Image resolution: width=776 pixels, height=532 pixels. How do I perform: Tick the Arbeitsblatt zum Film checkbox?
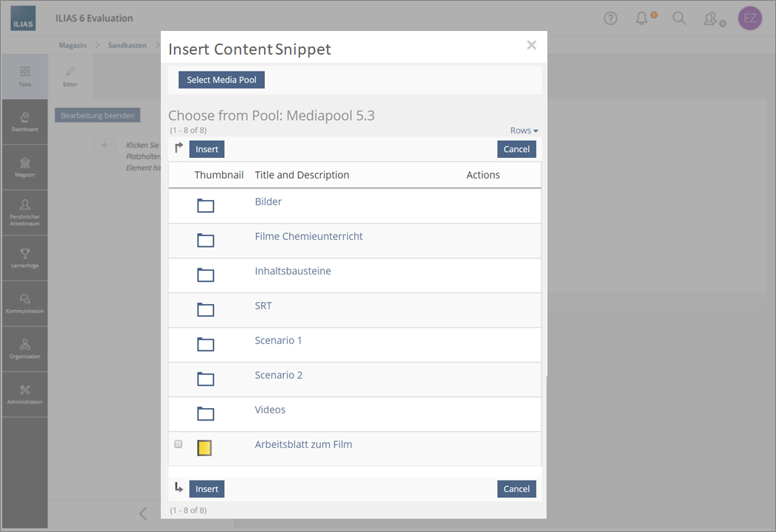tap(178, 444)
